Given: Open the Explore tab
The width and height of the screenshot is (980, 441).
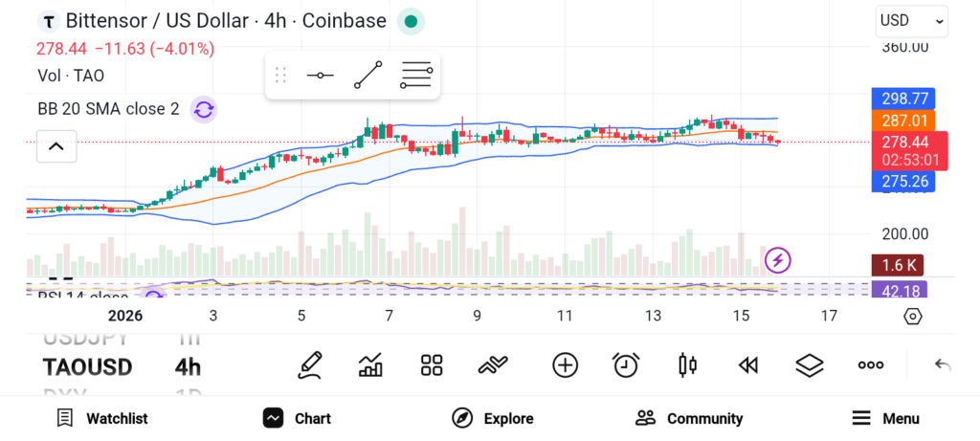Looking at the screenshot, I should pyautogui.click(x=493, y=418).
